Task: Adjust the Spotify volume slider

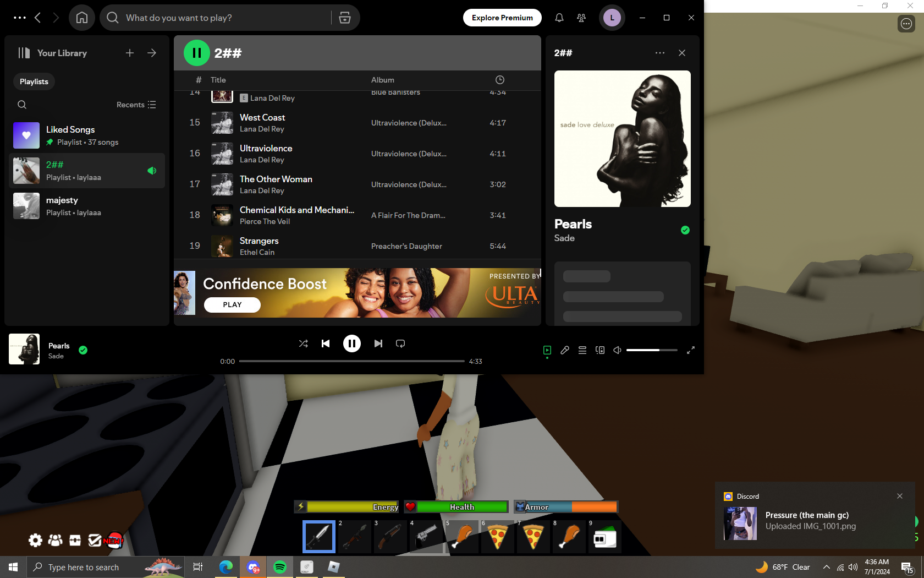Action: tap(652, 350)
